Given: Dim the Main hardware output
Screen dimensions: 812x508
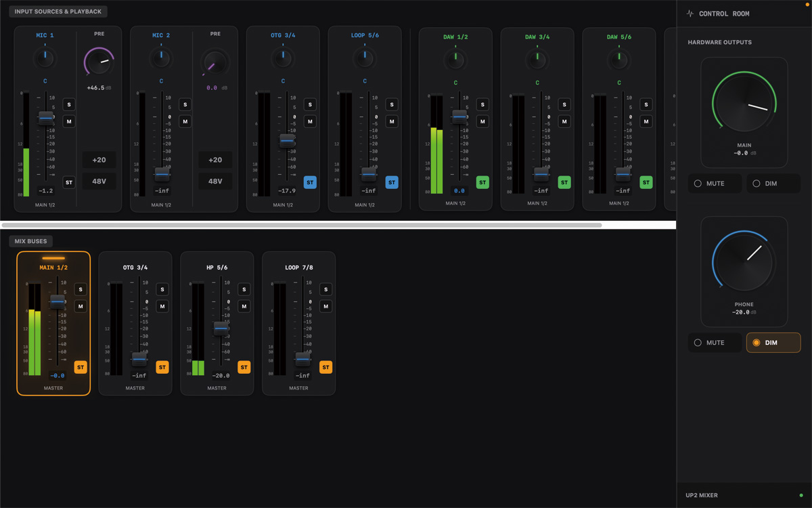Looking at the screenshot, I should [773, 184].
